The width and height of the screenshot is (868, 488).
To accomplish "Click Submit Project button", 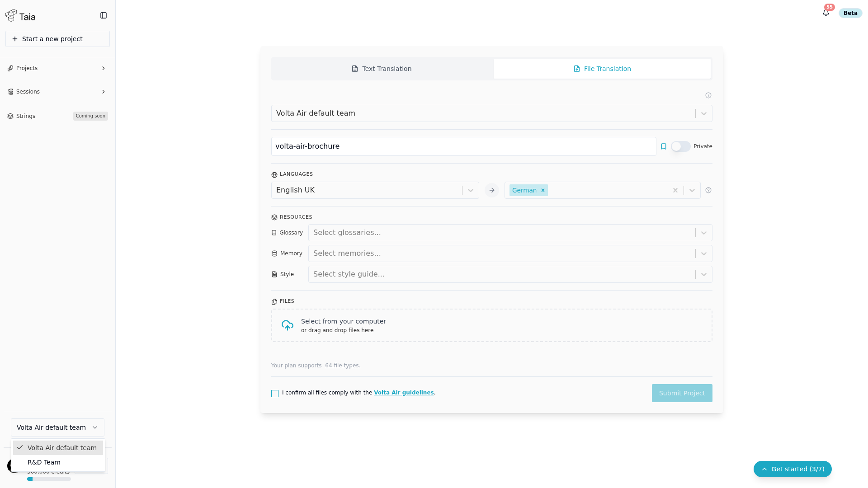I will click(682, 393).
